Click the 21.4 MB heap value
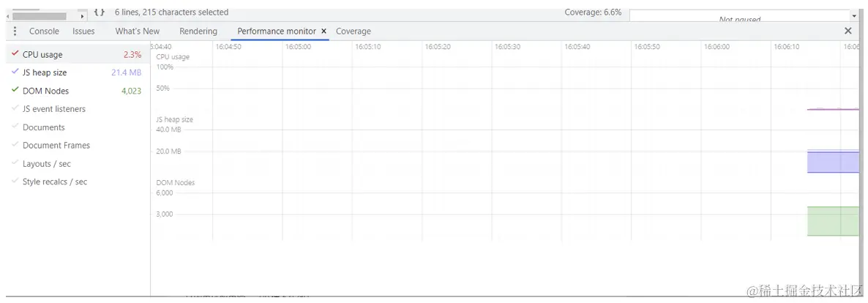The image size is (868, 303). [x=126, y=72]
